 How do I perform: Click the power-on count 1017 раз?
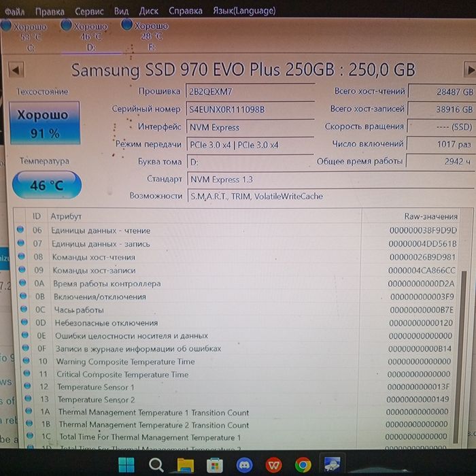441,144
